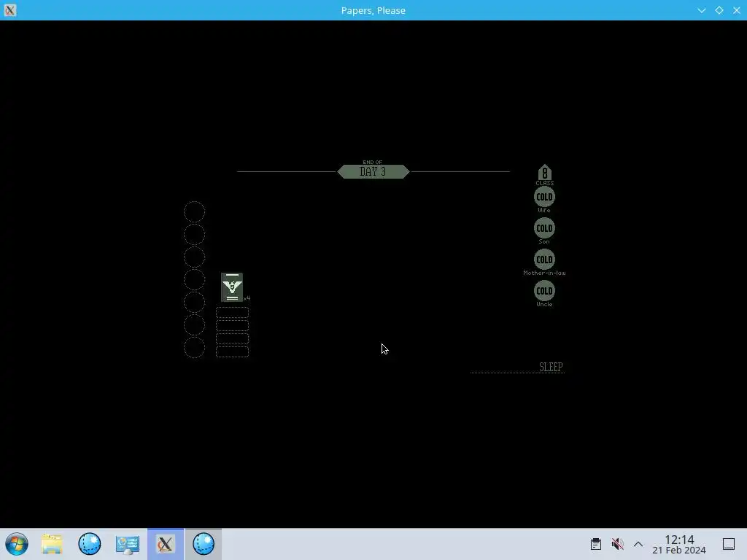Image resolution: width=747 pixels, height=560 pixels.
Task: Click the X window menu icon in title bar
Action: click(x=10, y=10)
